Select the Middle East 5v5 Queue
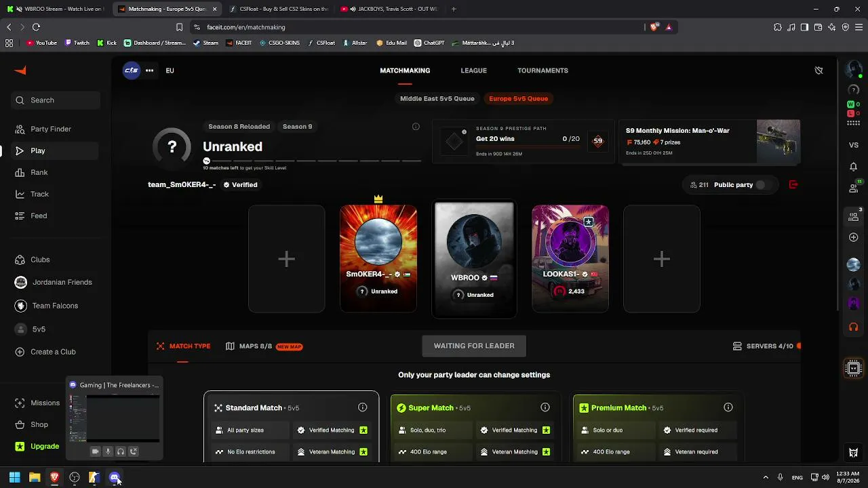The width and height of the screenshot is (868, 488). tap(437, 98)
